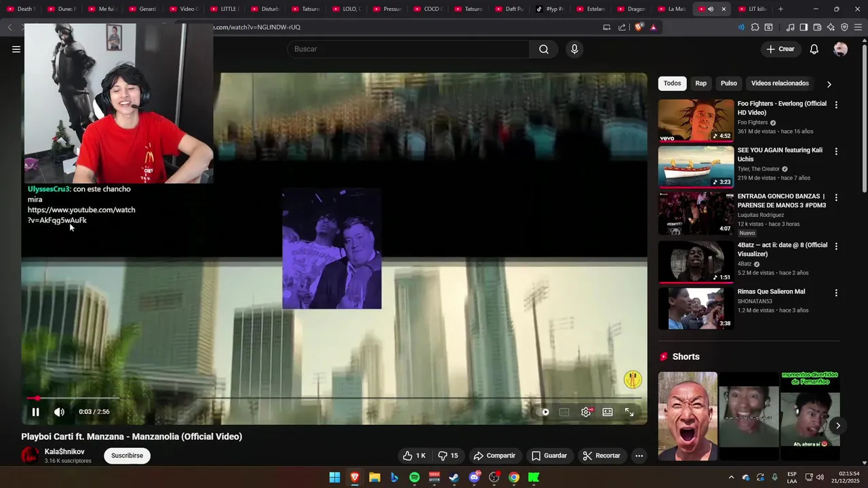868x488 pixels.
Task: Open Brave playlist music note icon
Action: pos(790,27)
